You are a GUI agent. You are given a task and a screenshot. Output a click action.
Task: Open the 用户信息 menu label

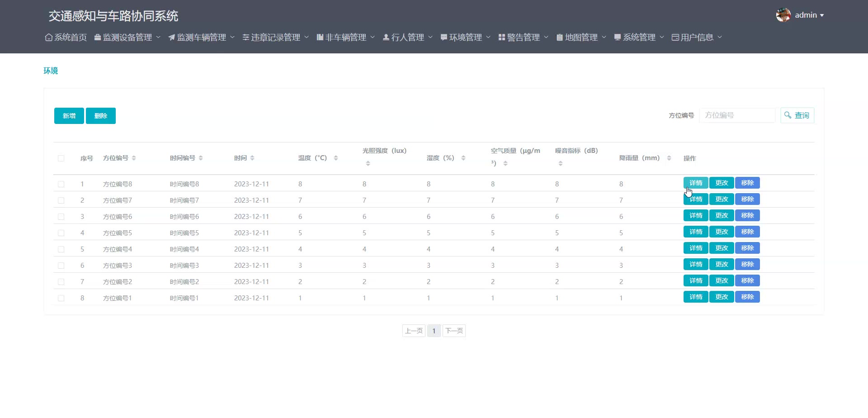697,38
